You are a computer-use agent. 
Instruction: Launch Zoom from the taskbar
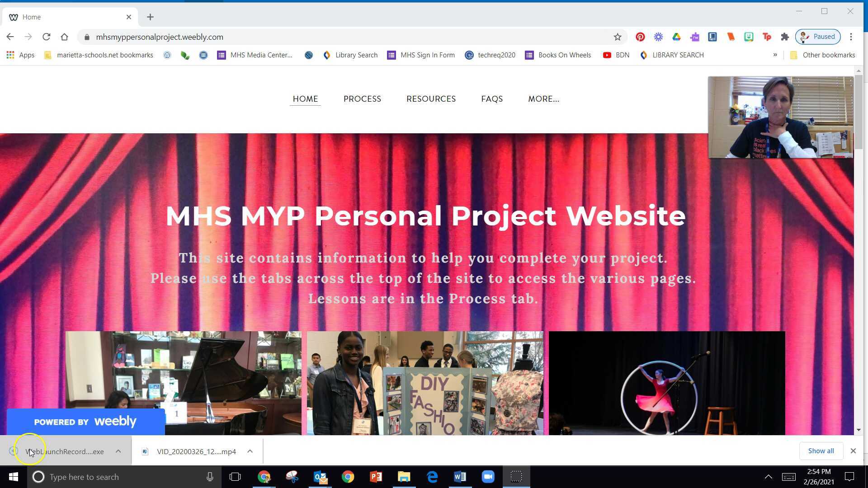pos(488,476)
